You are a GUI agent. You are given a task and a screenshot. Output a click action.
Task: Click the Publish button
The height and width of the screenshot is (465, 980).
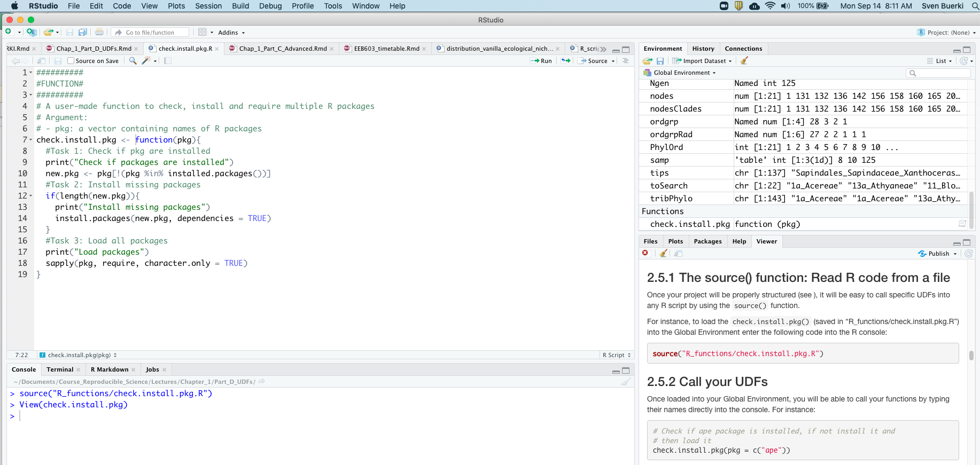(934, 254)
